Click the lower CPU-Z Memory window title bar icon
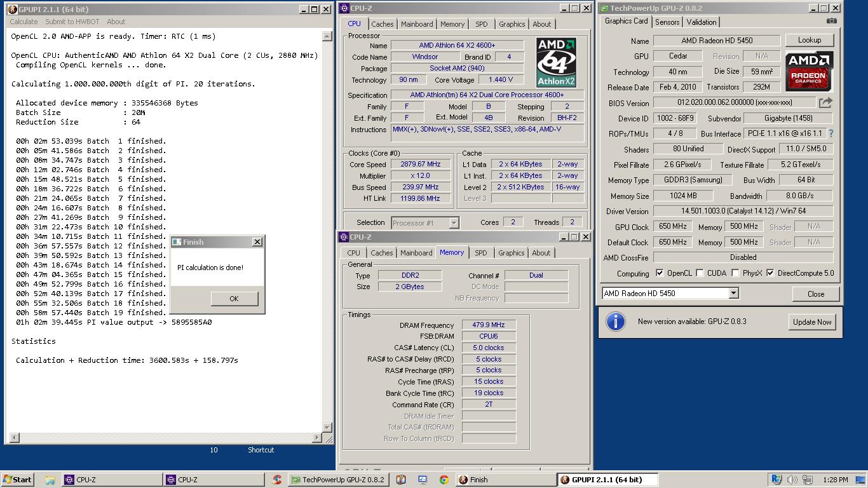 click(x=344, y=237)
